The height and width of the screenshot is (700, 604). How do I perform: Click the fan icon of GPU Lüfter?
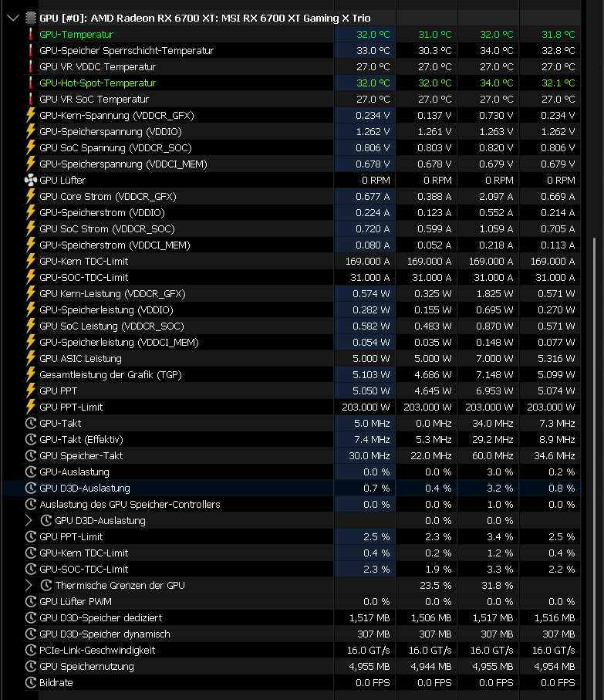click(x=30, y=181)
